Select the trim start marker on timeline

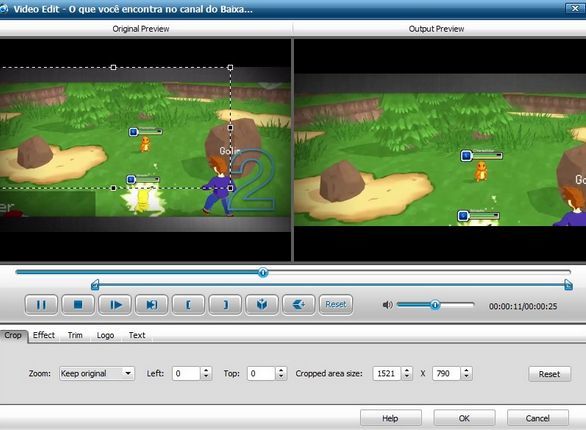(x=95, y=285)
